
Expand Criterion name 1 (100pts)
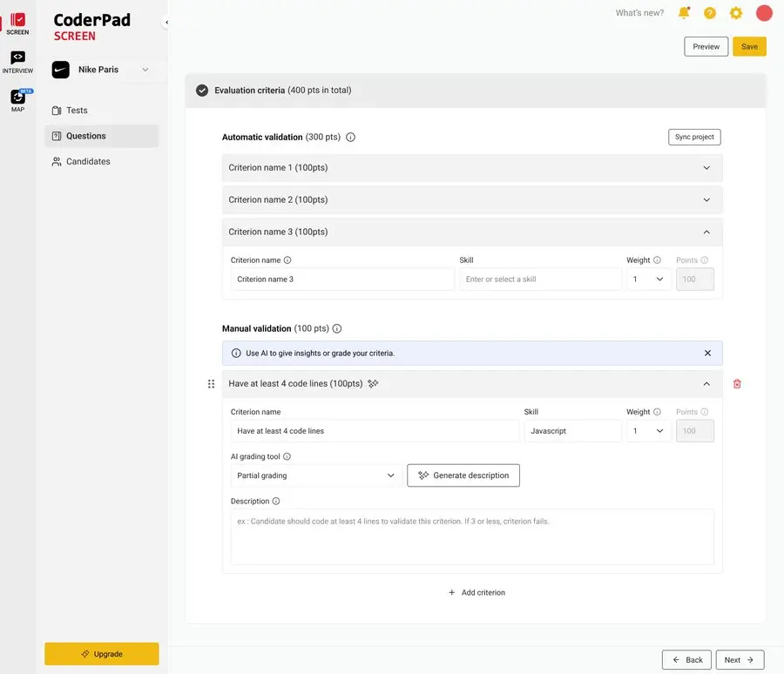(x=472, y=168)
